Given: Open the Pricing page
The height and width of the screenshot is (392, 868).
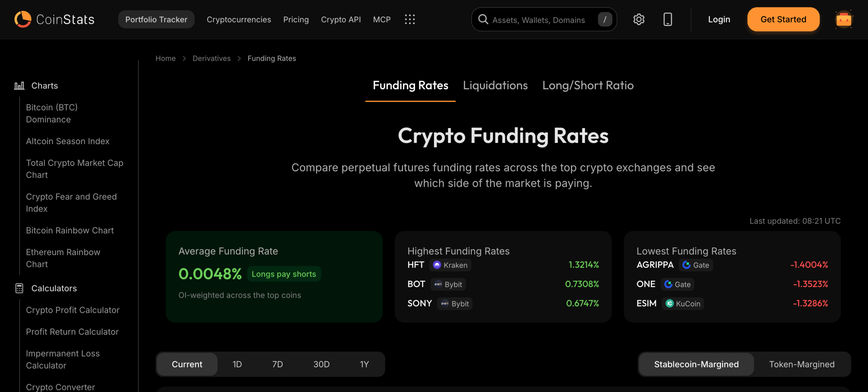Looking at the screenshot, I should pos(296,19).
